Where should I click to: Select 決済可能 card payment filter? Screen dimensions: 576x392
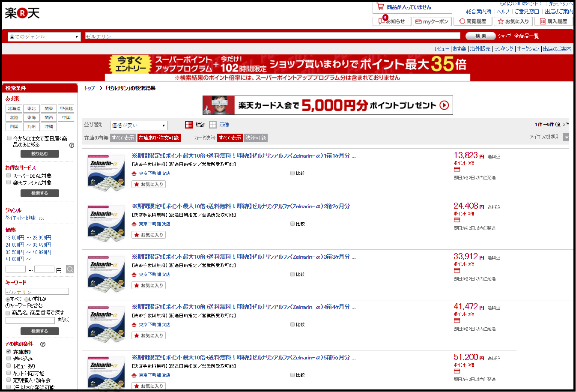[256, 138]
